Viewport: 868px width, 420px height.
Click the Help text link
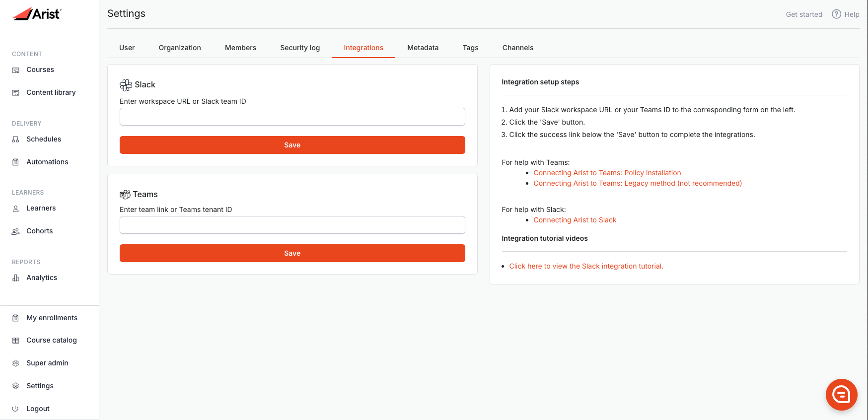(x=852, y=14)
